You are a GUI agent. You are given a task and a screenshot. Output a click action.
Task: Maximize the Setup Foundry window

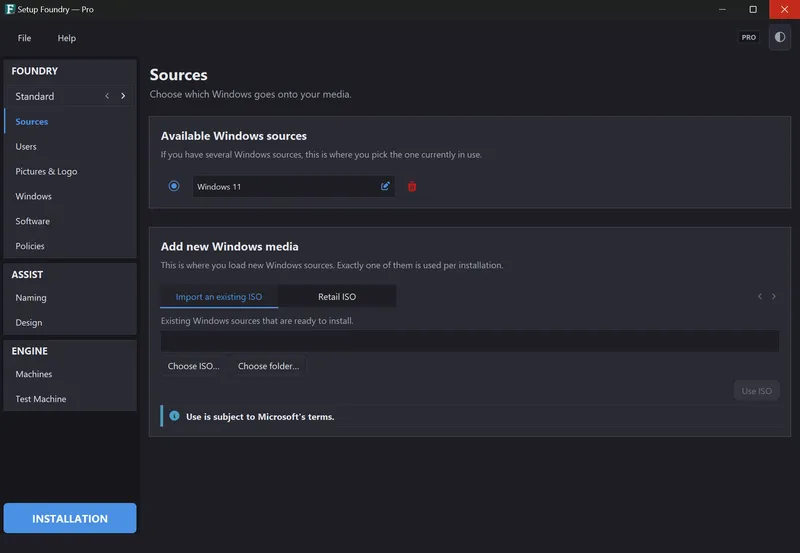click(753, 9)
